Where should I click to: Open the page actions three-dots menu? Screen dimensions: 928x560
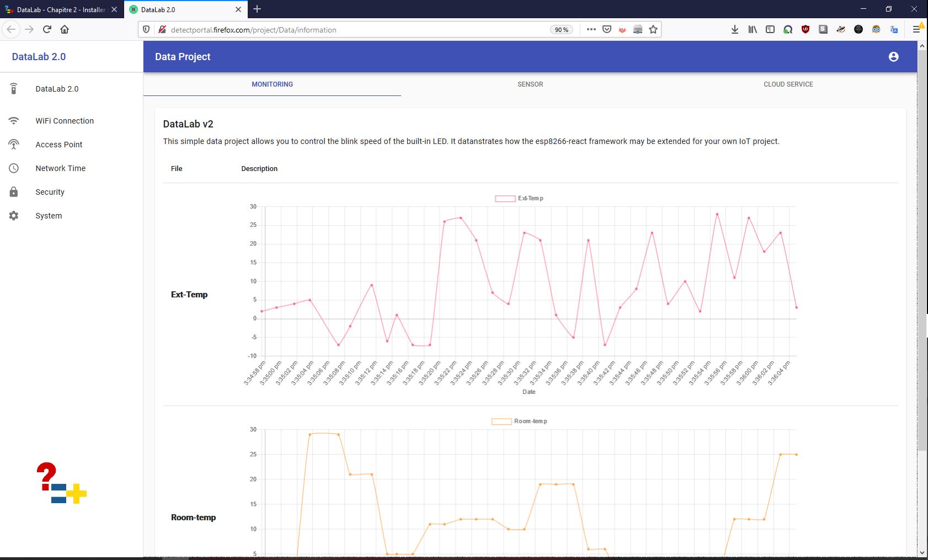point(591,30)
